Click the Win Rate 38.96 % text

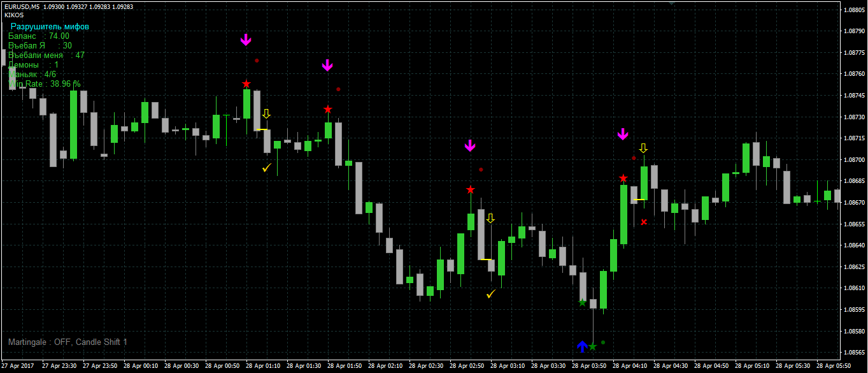[x=45, y=84]
